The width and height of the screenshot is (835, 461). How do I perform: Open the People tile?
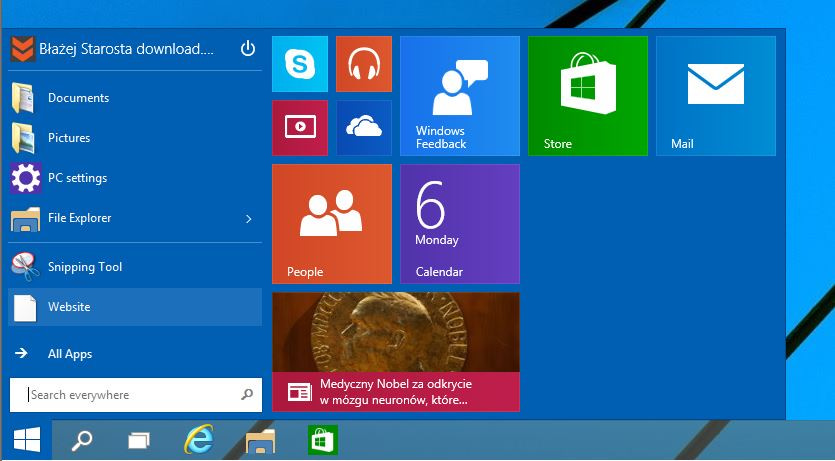coord(331,224)
